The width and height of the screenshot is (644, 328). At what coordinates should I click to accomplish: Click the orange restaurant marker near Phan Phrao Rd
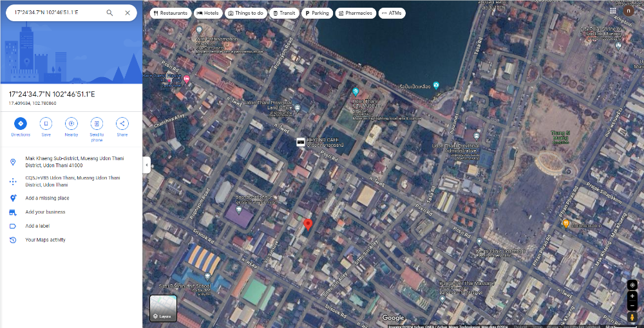(x=566, y=224)
